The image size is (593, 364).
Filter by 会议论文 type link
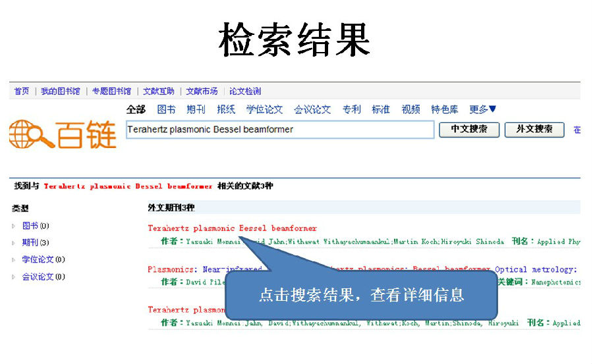tap(38, 276)
